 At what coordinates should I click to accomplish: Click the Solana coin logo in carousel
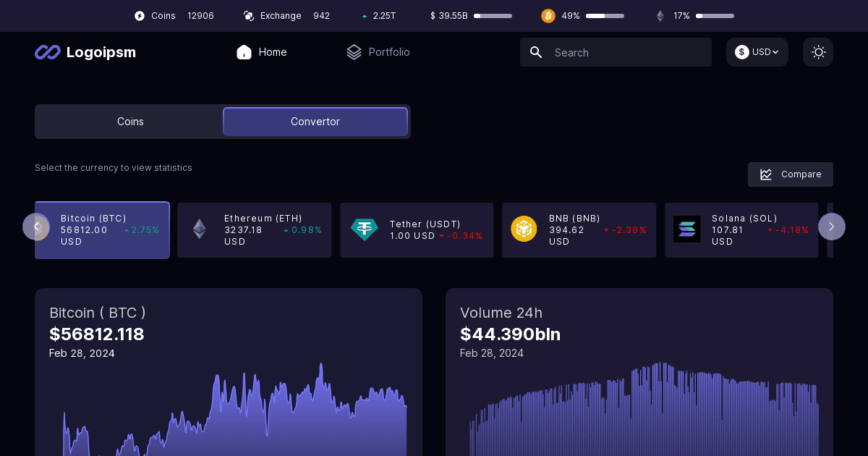(686, 229)
